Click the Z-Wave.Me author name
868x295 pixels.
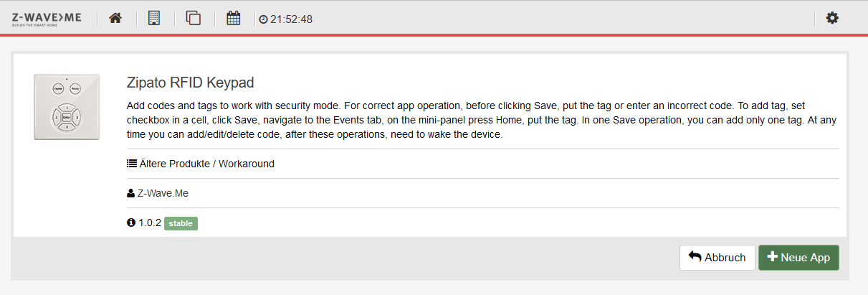tap(163, 193)
